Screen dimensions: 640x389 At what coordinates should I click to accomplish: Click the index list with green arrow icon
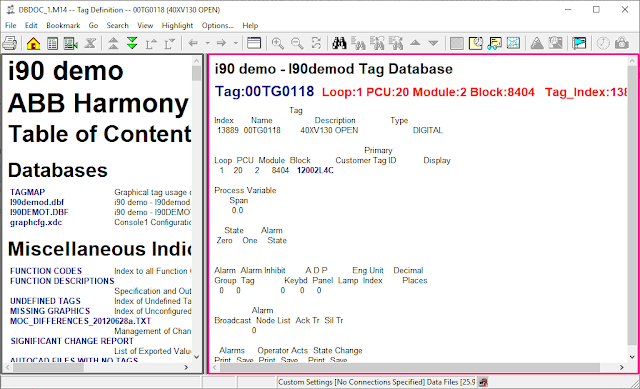click(71, 43)
